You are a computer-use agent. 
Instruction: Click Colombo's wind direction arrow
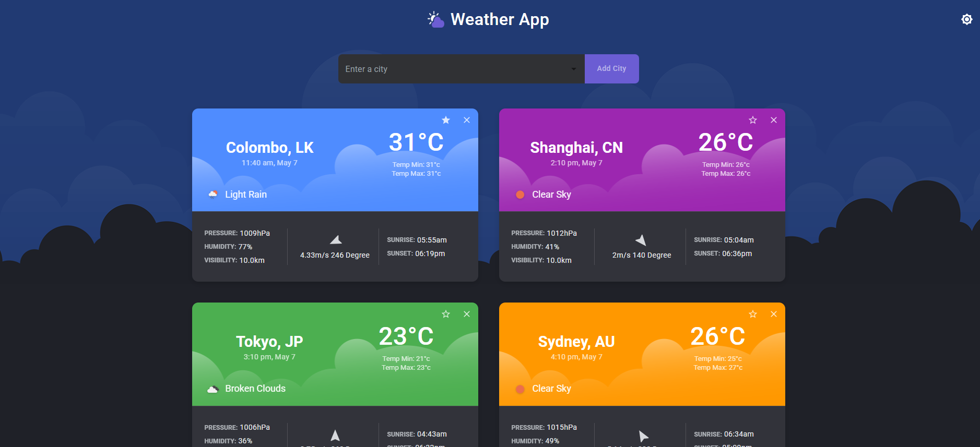[336, 240]
